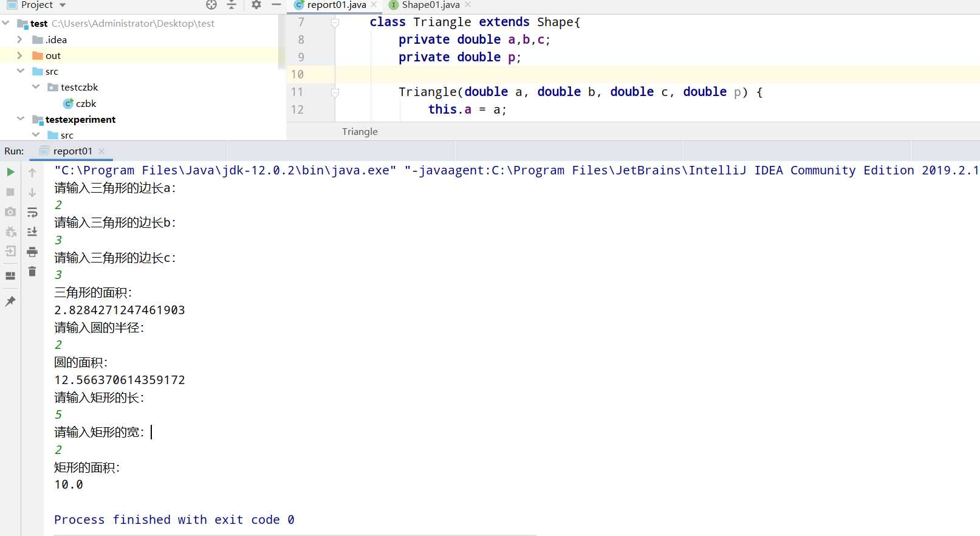
Task: Click the 'extends' keyword in line 7
Action: 504,22
